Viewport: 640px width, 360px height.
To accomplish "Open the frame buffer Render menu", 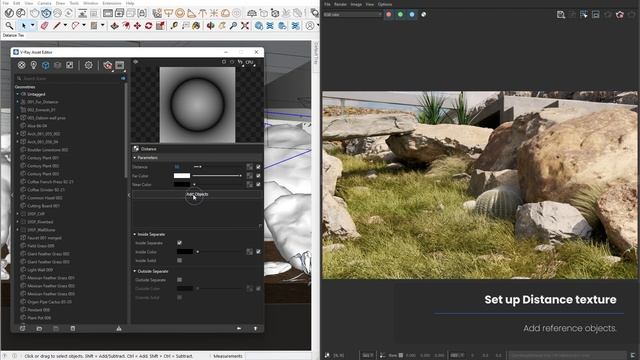I will coord(340,4).
